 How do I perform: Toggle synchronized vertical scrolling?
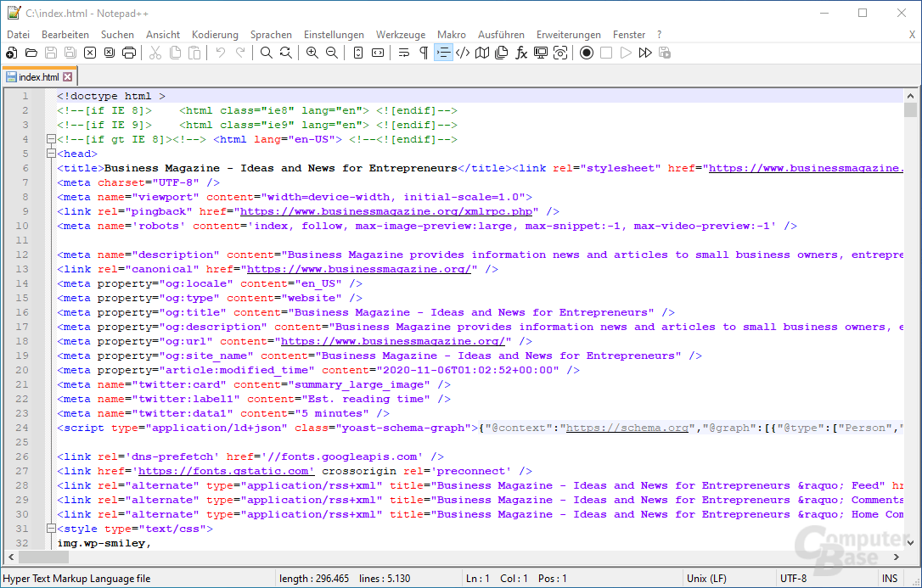(359, 53)
